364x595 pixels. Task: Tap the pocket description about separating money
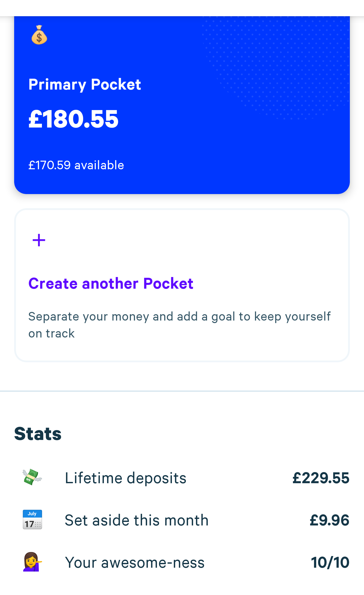(x=179, y=325)
